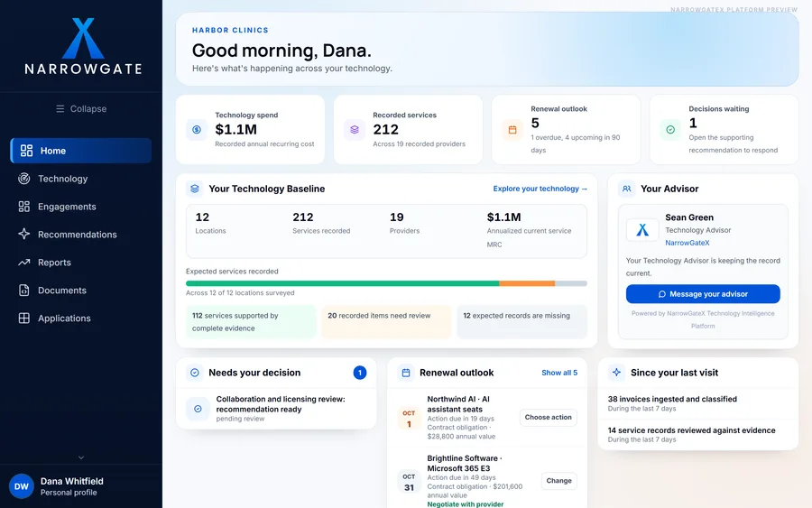This screenshot has width=812, height=508.
Task: Open the Technology section in the sidebar
Action: pos(81,179)
